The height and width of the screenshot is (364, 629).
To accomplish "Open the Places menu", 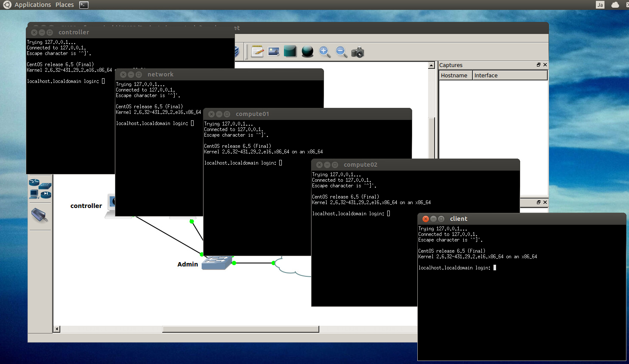I will pyautogui.click(x=64, y=5).
